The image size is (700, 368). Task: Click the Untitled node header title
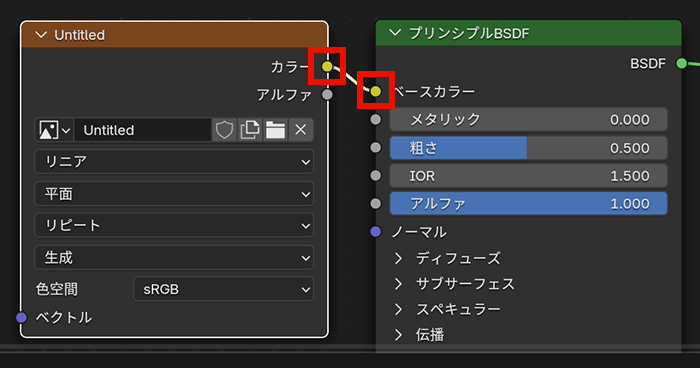click(79, 35)
